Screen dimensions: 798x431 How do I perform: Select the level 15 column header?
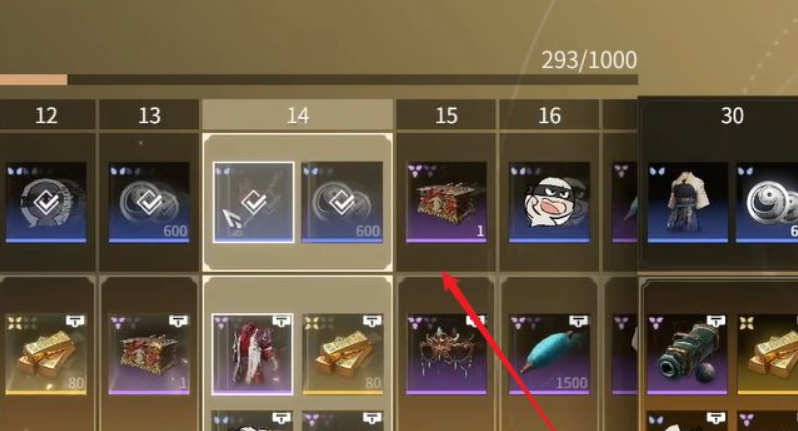446,115
